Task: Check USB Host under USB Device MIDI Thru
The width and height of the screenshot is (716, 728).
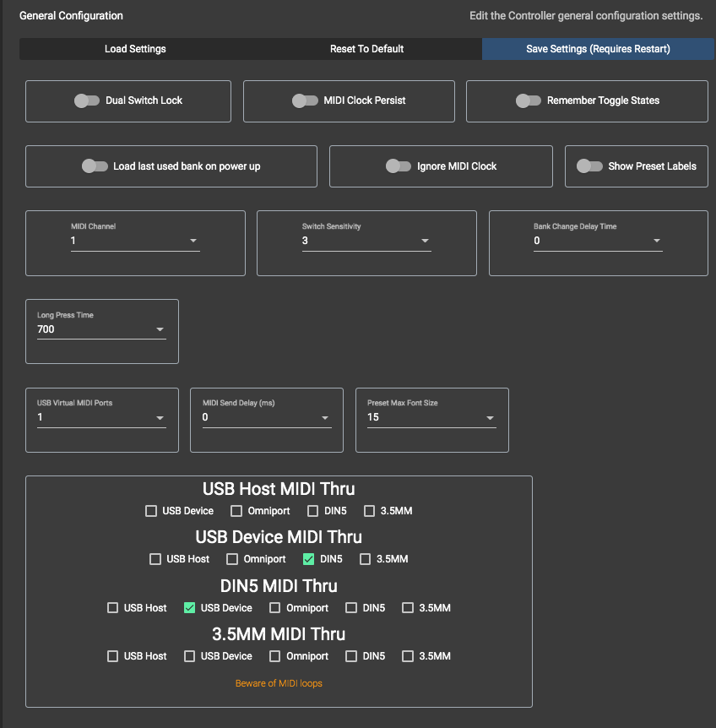Action: point(155,559)
